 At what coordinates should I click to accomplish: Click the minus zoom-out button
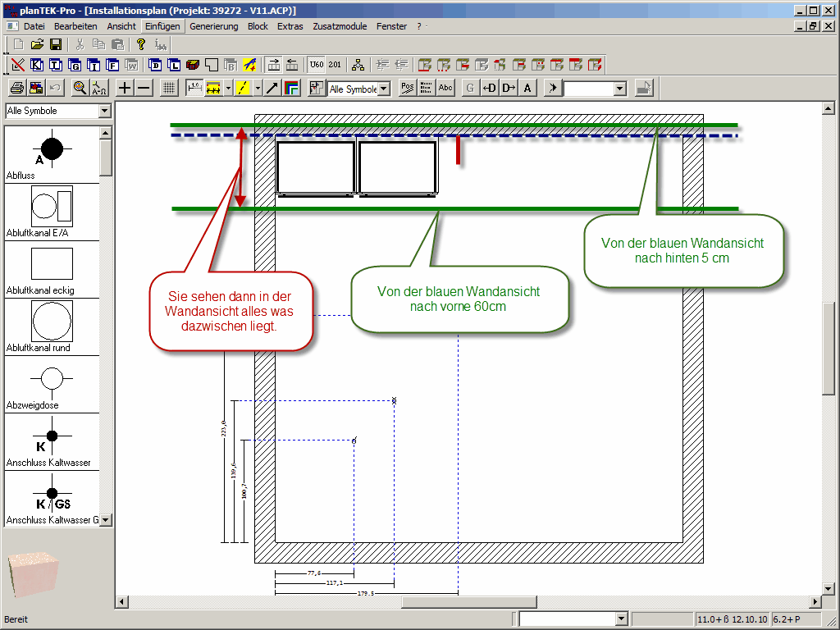tap(144, 88)
